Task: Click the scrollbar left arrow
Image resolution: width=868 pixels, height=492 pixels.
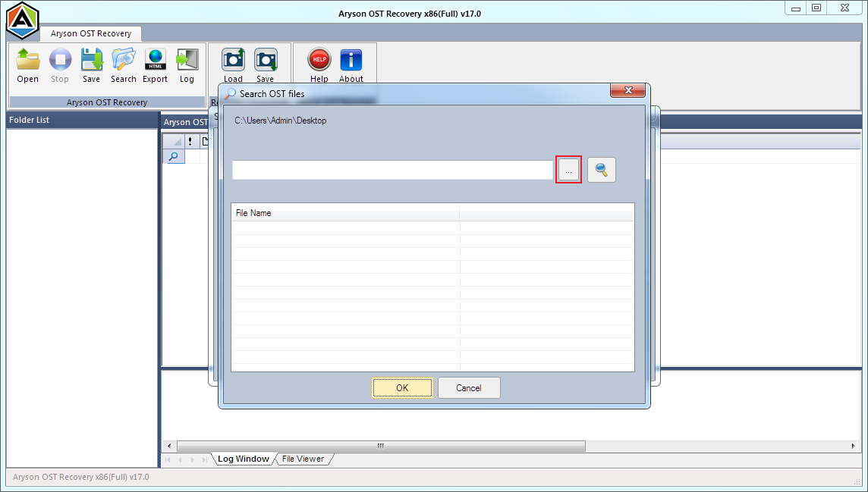Action: coord(169,446)
